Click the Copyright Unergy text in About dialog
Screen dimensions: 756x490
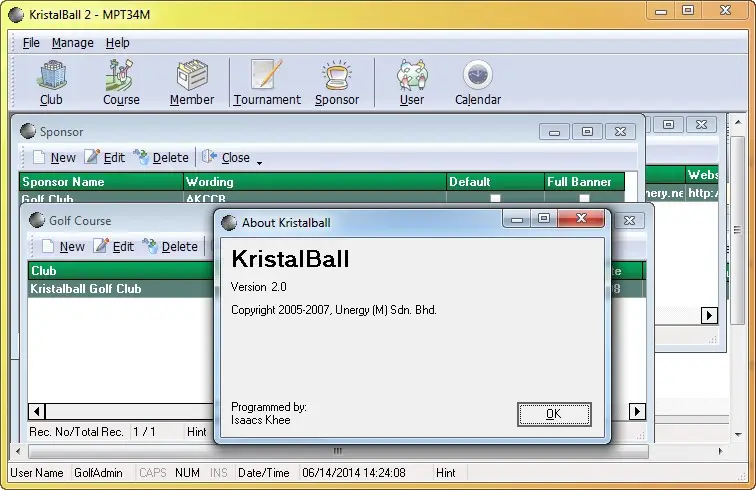[x=334, y=310]
